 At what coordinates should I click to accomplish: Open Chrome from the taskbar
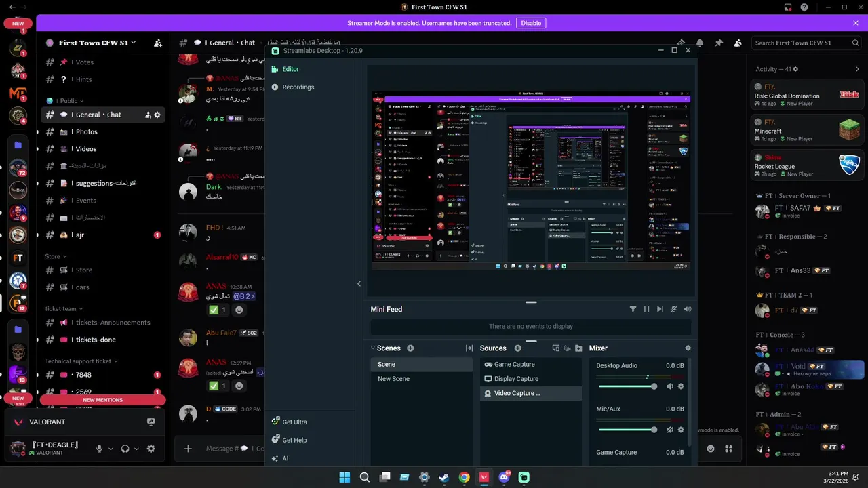coord(464,477)
